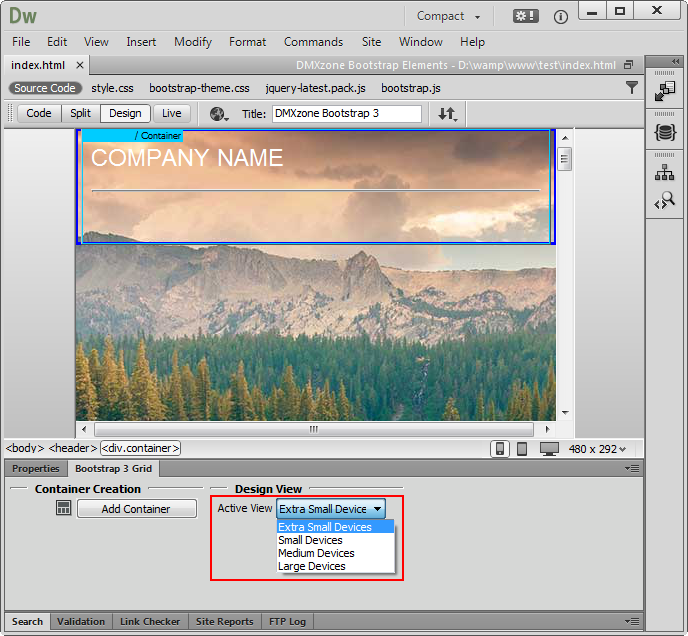Choose Extra Small Devices option

(335, 527)
